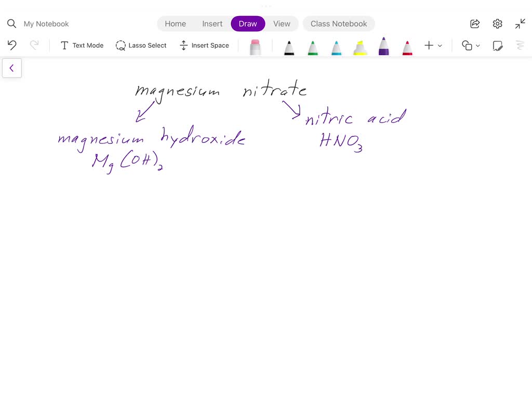This screenshot has height=399, width=532.
Task: Open the Settings gear
Action: coord(497,23)
